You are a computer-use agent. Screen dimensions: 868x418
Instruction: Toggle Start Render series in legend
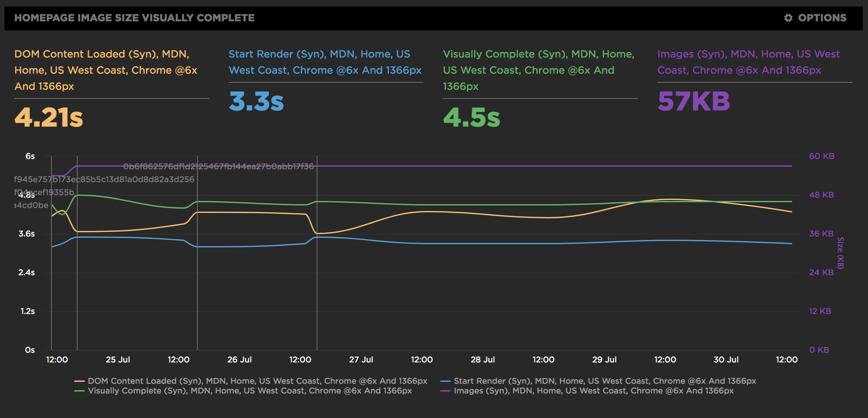(605, 381)
